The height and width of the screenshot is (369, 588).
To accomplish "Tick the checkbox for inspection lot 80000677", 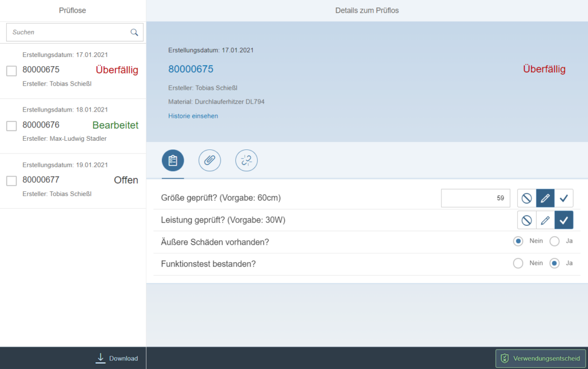I will [11, 181].
